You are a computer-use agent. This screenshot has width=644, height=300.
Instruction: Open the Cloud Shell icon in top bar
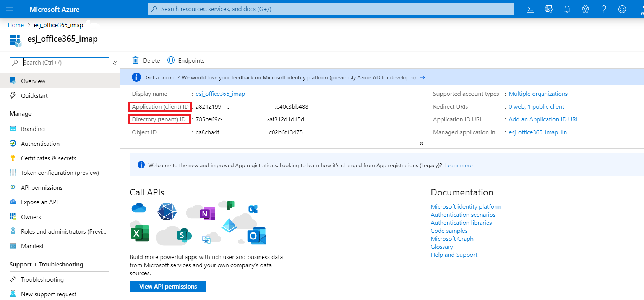pyautogui.click(x=530, y=9)
